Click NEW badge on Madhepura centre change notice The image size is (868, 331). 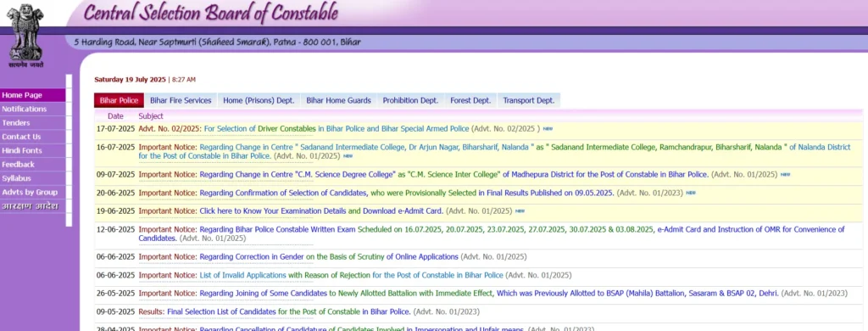coord(785,175)
